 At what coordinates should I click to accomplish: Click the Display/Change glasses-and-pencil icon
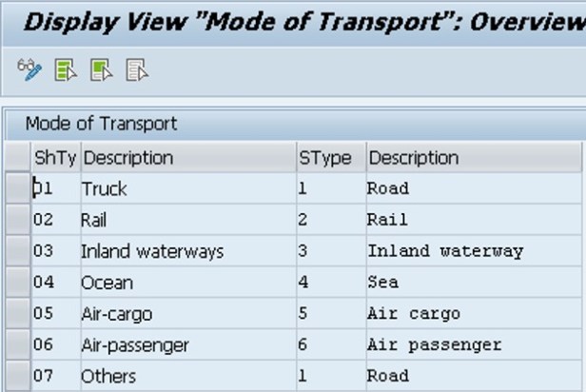29,69
